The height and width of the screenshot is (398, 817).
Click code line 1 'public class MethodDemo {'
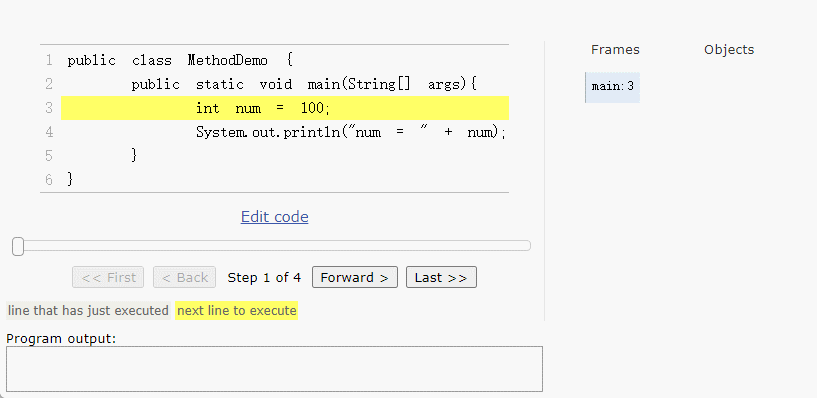[x=180, y=60]
